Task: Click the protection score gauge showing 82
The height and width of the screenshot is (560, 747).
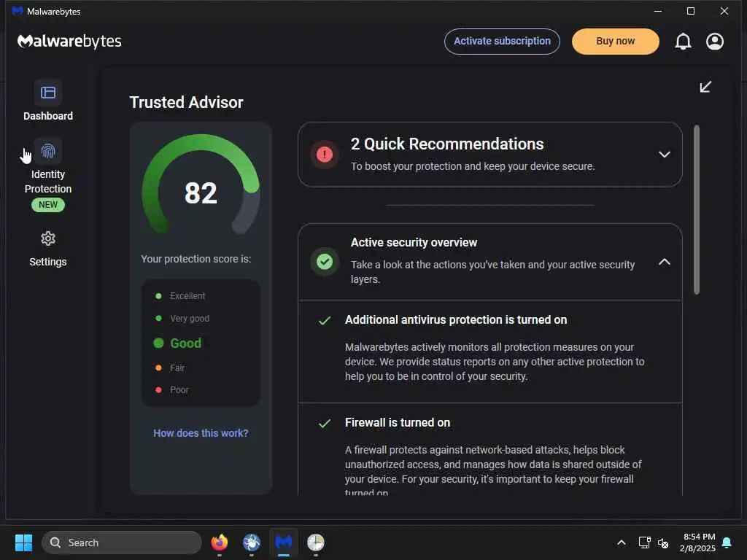Action: click(201, 184)
